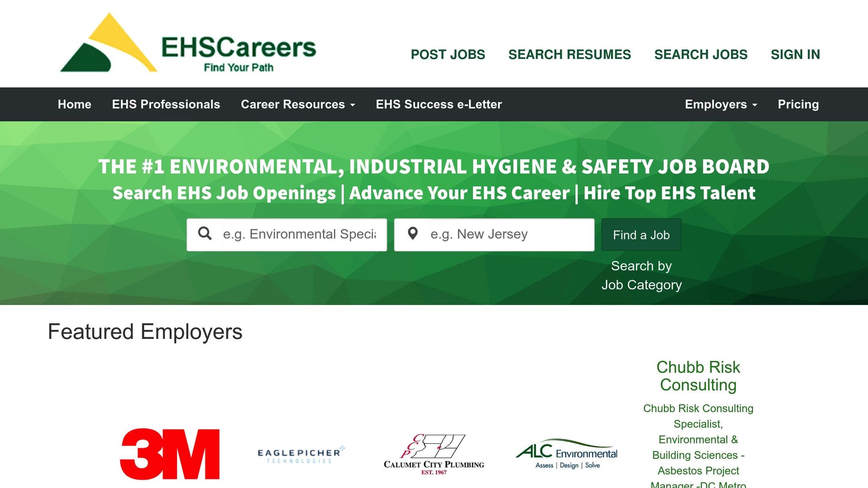Open the ALC Environmental logo
868x488 pixels.
[x=566, y=454]
